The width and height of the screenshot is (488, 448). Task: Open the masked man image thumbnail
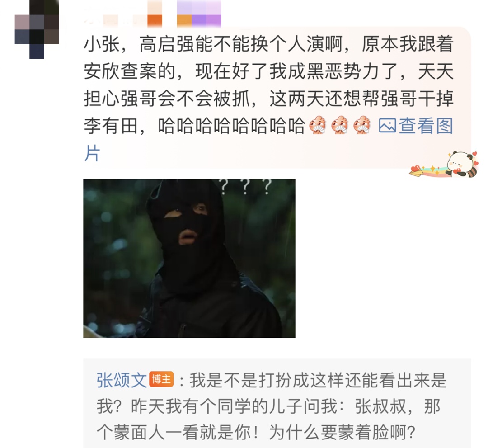(189, 258)
